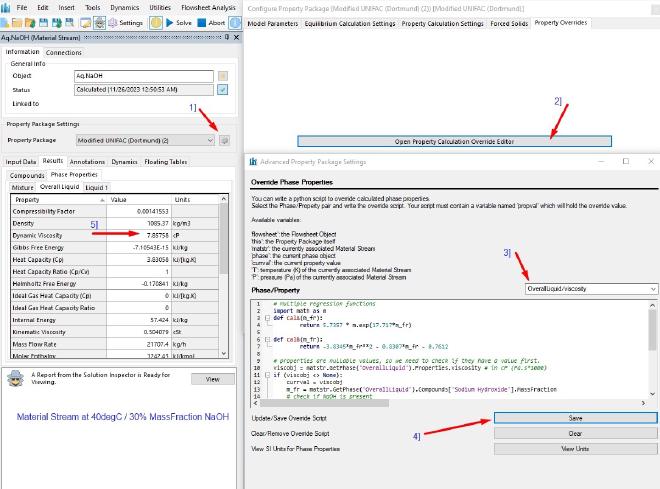Click Open Property Calculation Override Editor

click(454, 142)
